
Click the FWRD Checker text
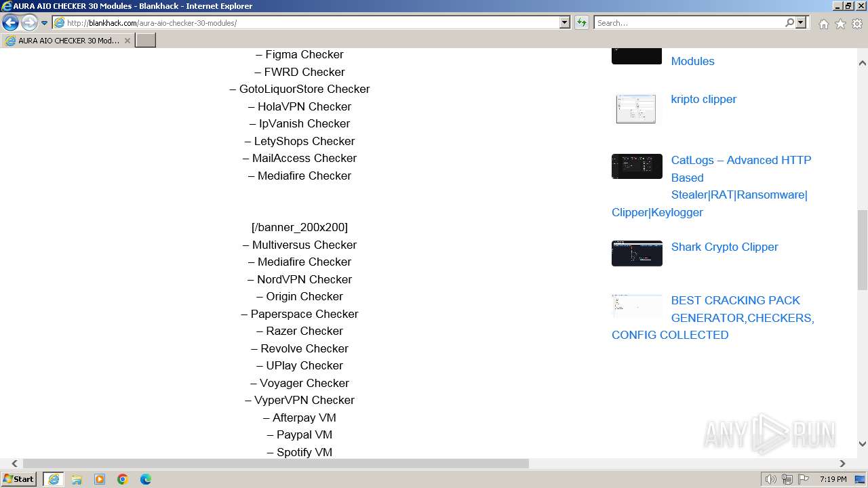[x=300, y=72]
